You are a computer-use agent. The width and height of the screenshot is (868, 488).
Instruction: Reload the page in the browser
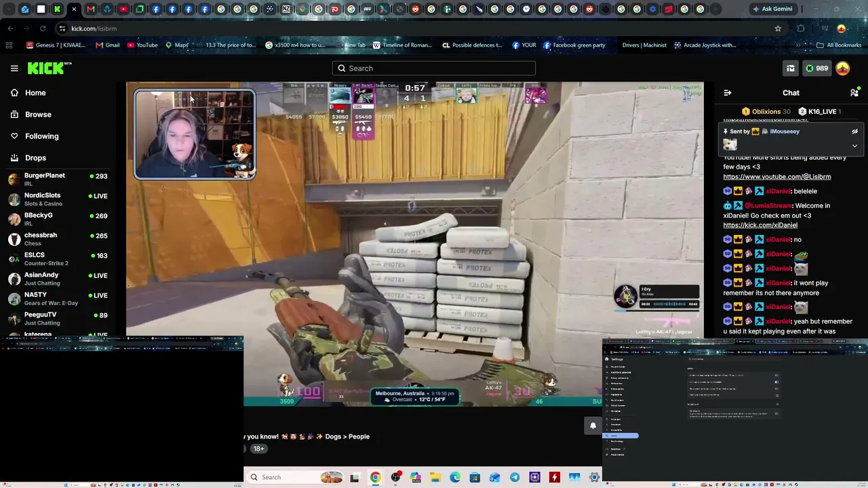[x=43, y=28]
